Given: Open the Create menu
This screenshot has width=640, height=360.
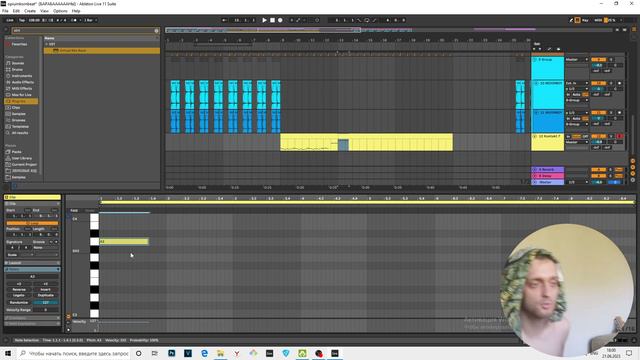Looking at the screenshot, I should [30, 11].
